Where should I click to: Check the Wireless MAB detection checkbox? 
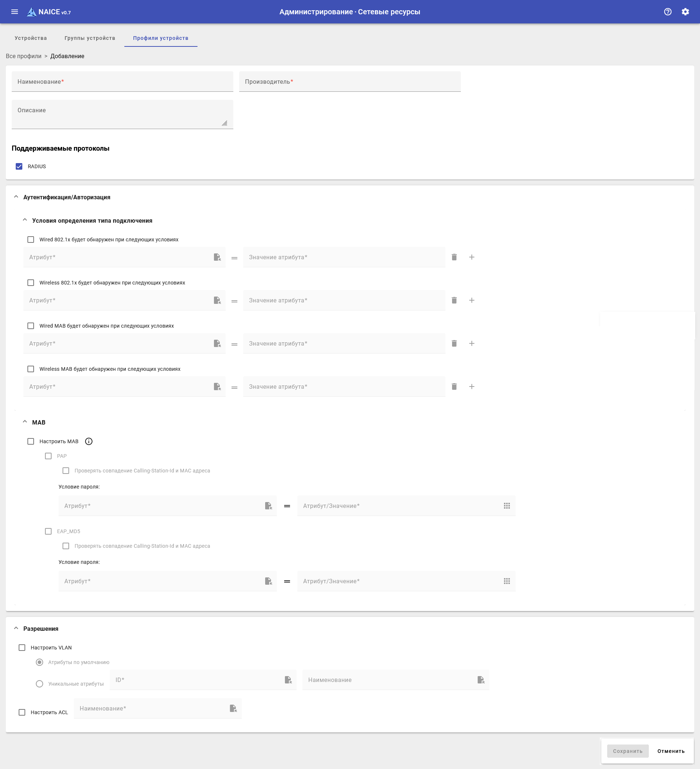(31, 369)
